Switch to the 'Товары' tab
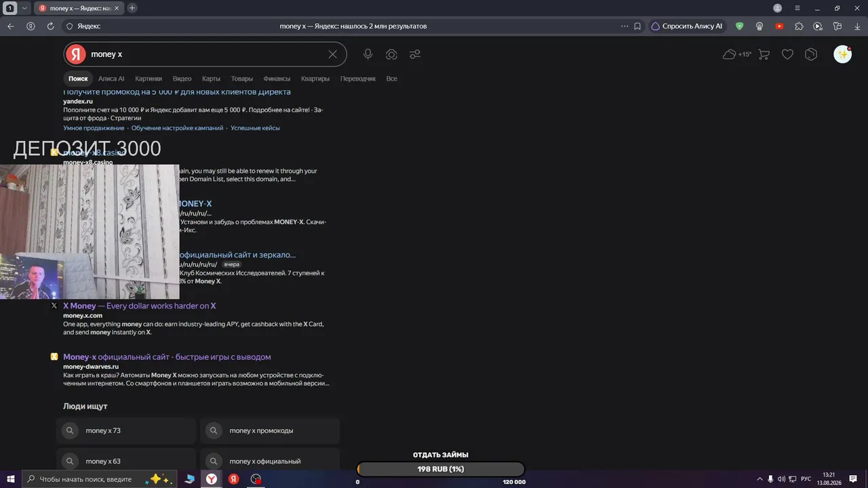Image resolution: width=868 pixels, height=488 pixels. tap(241, 79)
